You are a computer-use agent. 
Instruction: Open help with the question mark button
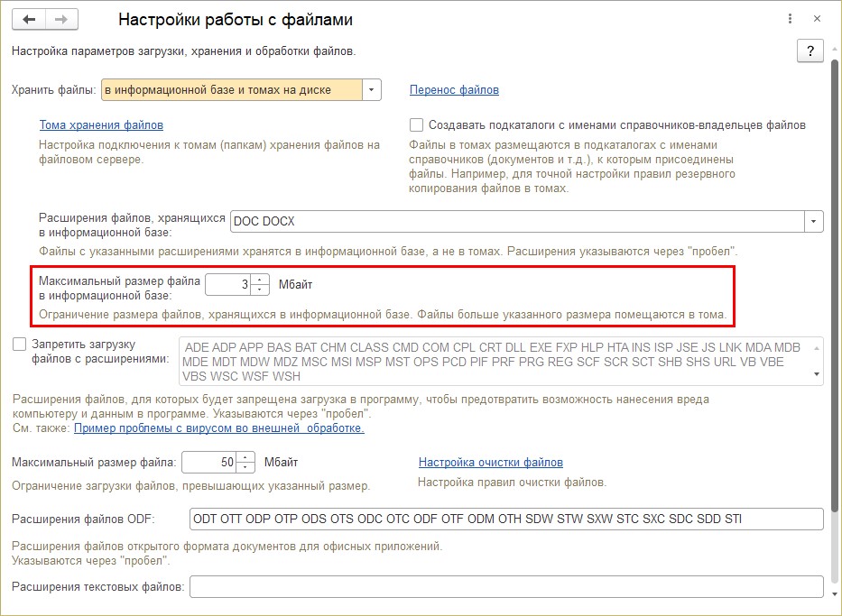(x=810, y=51)
